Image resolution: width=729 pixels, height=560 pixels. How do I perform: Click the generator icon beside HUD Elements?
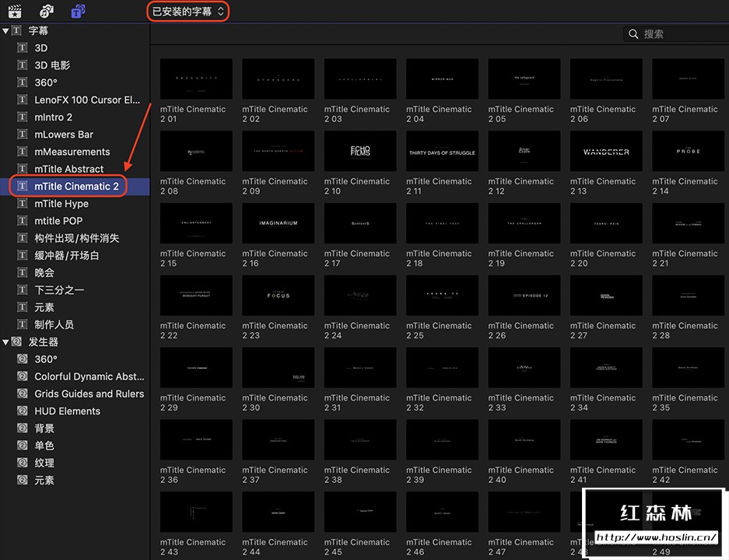click(23, 411)
